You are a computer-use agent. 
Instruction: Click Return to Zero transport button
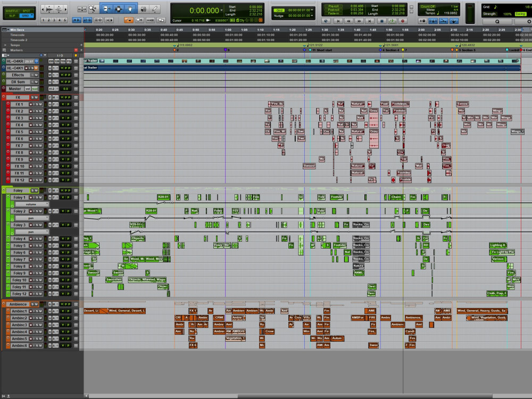[x=338, y=21]
